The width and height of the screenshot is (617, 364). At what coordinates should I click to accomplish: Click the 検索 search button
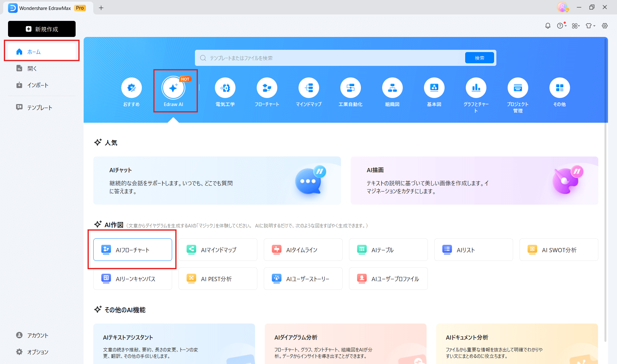pyautogui.click(x=479, y=58)
